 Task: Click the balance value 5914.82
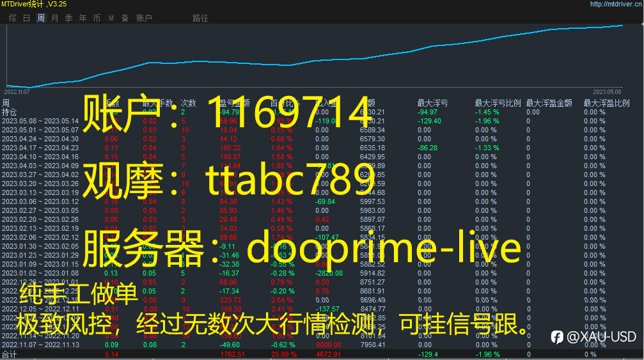coord(372,274)
